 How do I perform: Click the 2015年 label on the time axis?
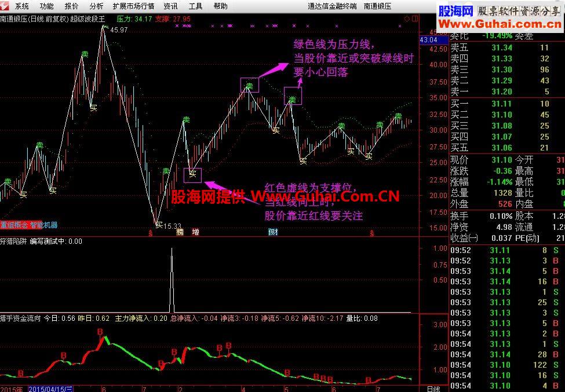[x=11, y=389]
